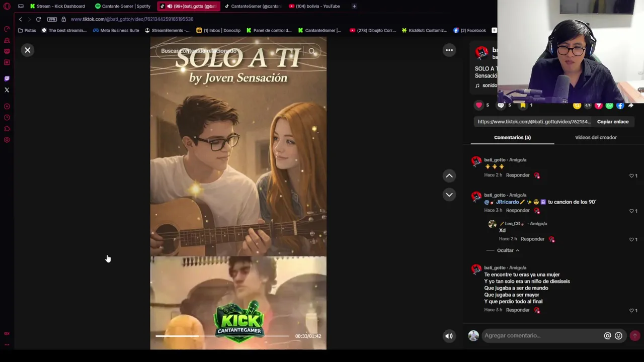Like the 'tu cancion de los 90' comment

click(632, 211)
